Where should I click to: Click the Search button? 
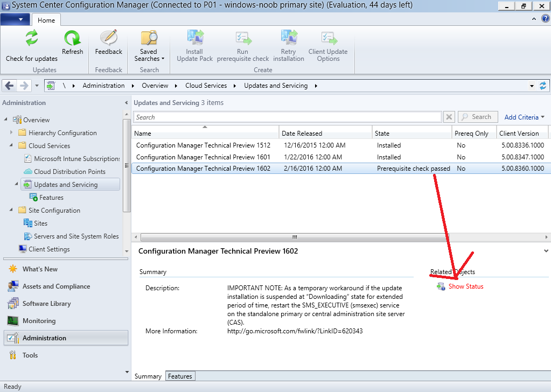pos(478,117)
